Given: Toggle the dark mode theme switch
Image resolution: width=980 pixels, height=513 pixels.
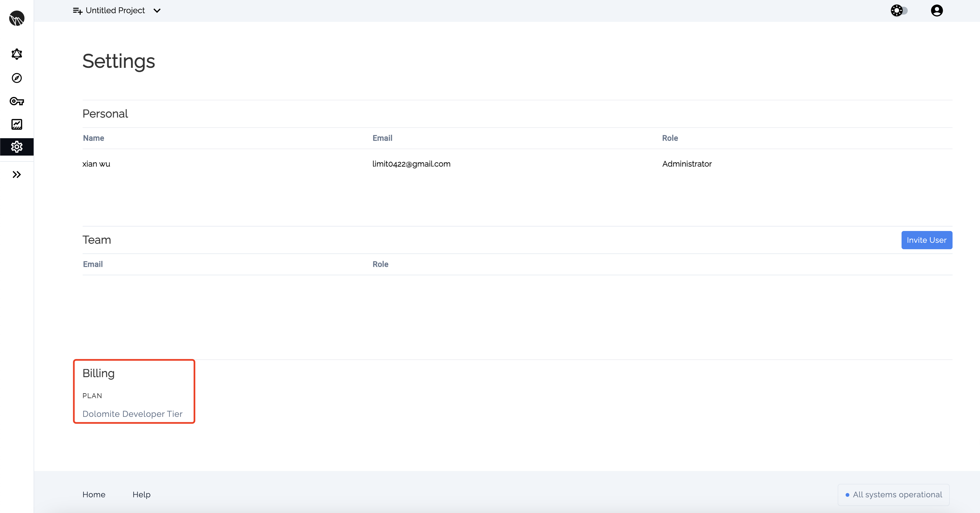Looking at the screenshot, I should pyautogui.click(x=899, y=11).
